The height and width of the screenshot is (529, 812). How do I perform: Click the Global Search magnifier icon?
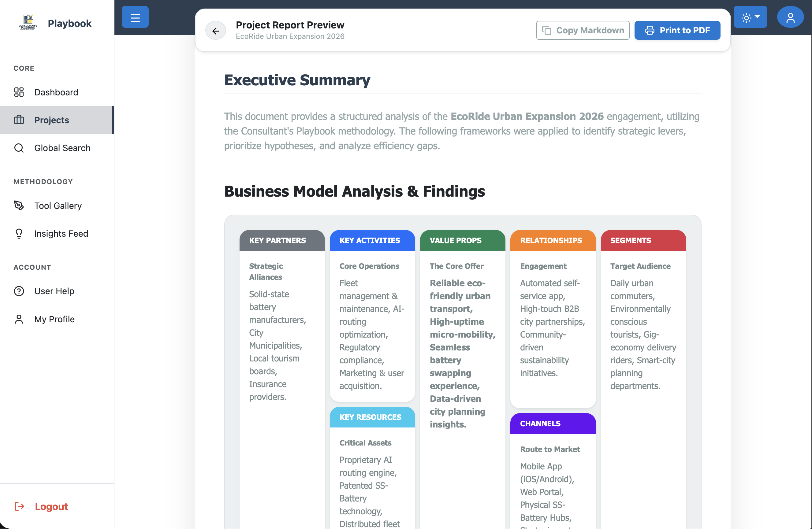[x=19, y=148]
